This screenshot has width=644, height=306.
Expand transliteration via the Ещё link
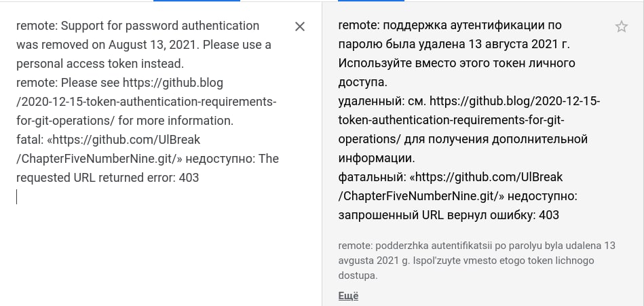[x=348, y=296]
